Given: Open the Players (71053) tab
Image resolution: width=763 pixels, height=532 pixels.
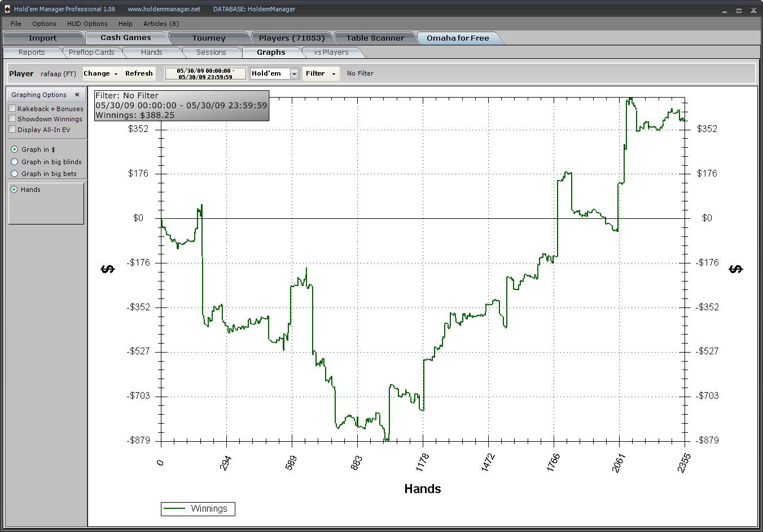Looking at the screenshot, I should (x=292, y=38).
